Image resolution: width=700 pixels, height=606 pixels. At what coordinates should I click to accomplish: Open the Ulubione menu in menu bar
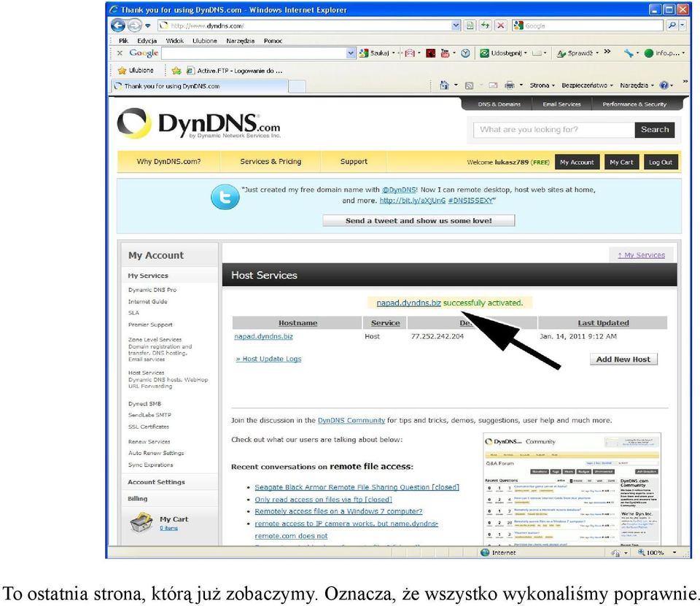click(204, 41)
